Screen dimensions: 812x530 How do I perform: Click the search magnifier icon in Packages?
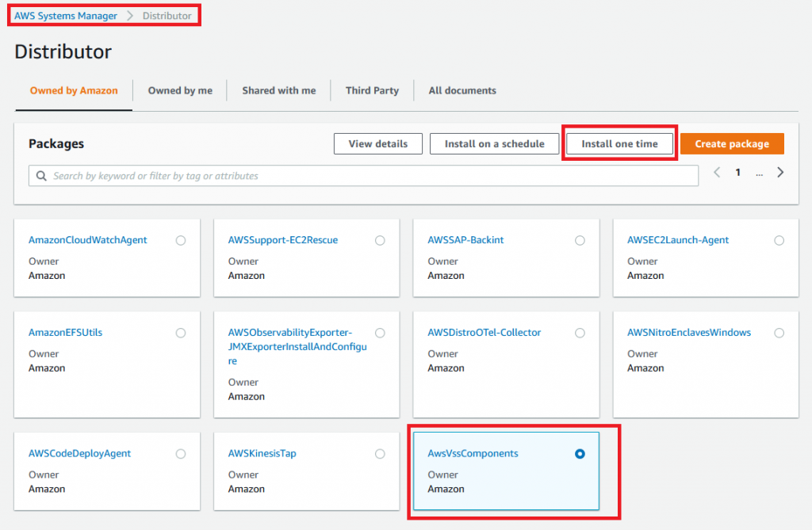[x=40, y=175]
